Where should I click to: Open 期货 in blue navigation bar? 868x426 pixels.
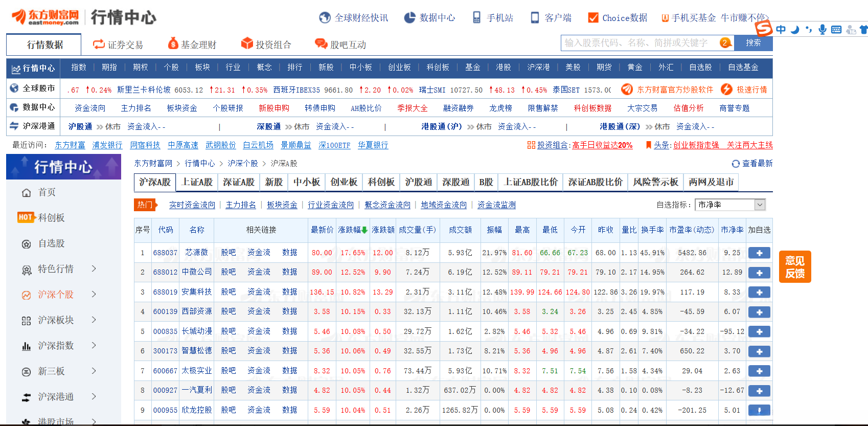604,68
